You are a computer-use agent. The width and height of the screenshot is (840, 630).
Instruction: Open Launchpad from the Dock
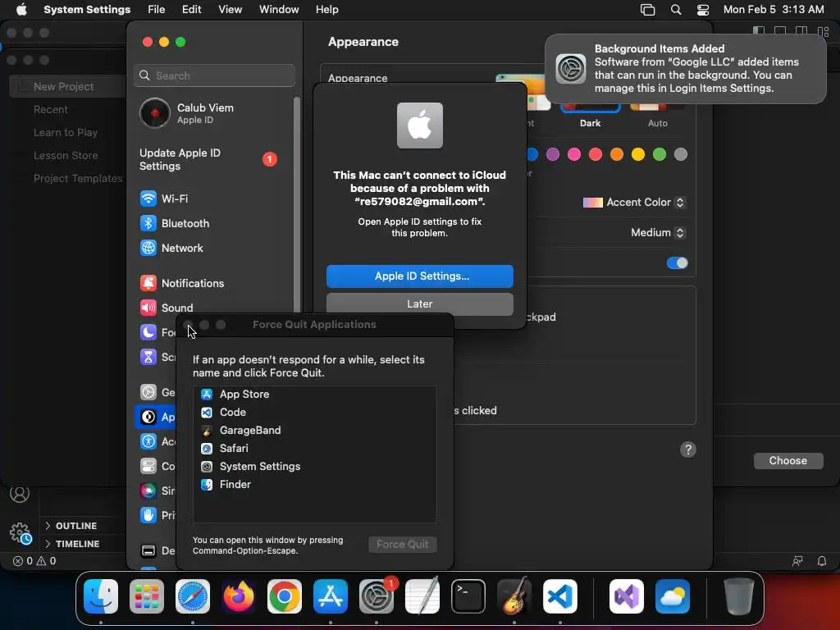[x=147, y=596]
